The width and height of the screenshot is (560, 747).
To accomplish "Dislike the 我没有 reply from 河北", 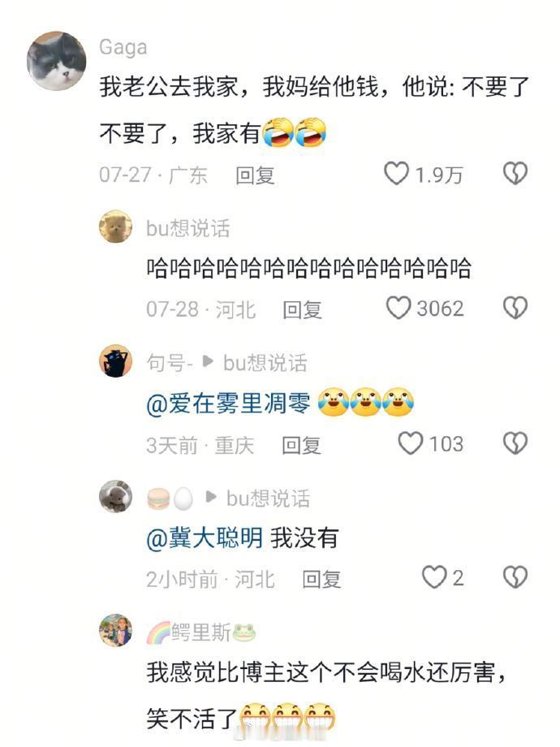I will coord(515,577).
